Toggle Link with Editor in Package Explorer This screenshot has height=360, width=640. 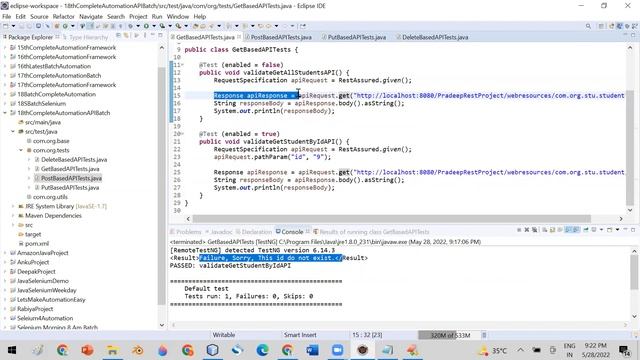click(126, 36)
